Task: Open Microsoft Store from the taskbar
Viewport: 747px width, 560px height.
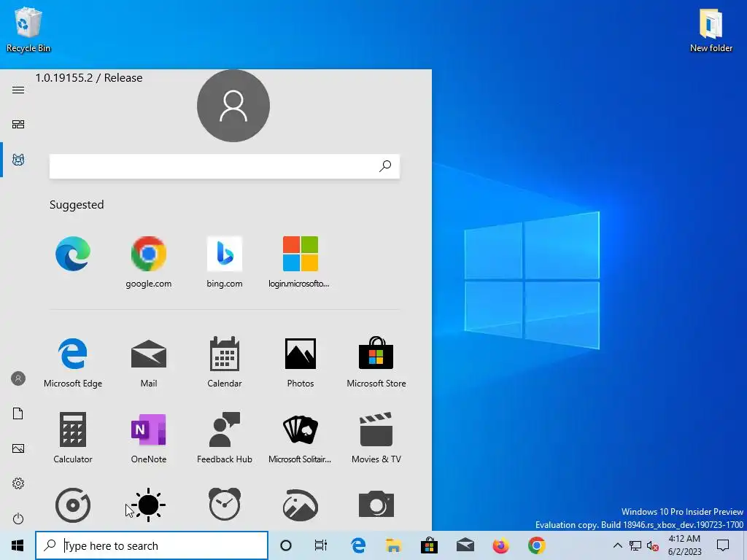Action: [x=429, y=545]
